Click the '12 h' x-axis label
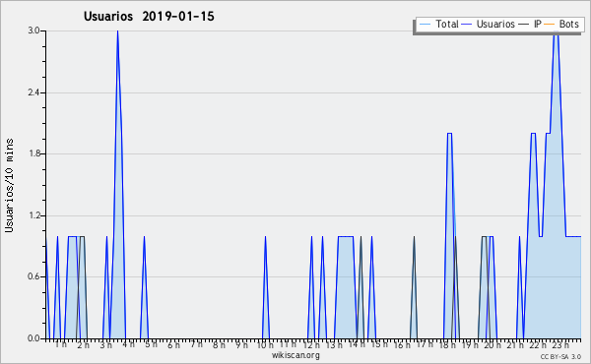The height and width of the screenshot is (364, 591). click(311, 344)
